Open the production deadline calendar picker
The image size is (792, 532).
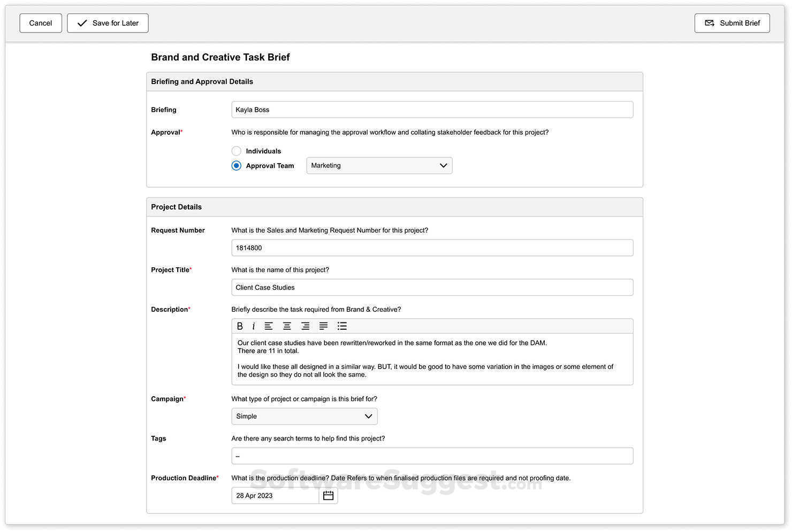pos(329,496)
